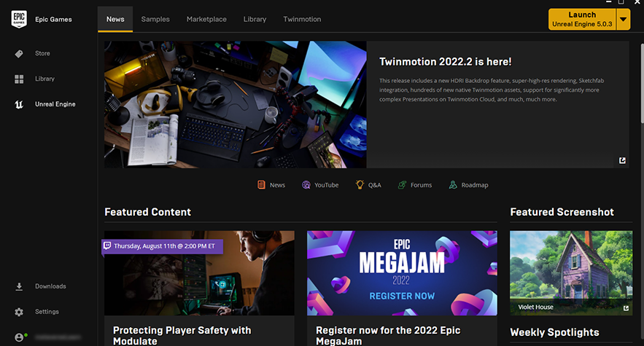The height and width of the screenshot is (346, 644).
Task: Open Twinmotion banner external link icon
Action: pyautogui.click(x=622, y=160)
